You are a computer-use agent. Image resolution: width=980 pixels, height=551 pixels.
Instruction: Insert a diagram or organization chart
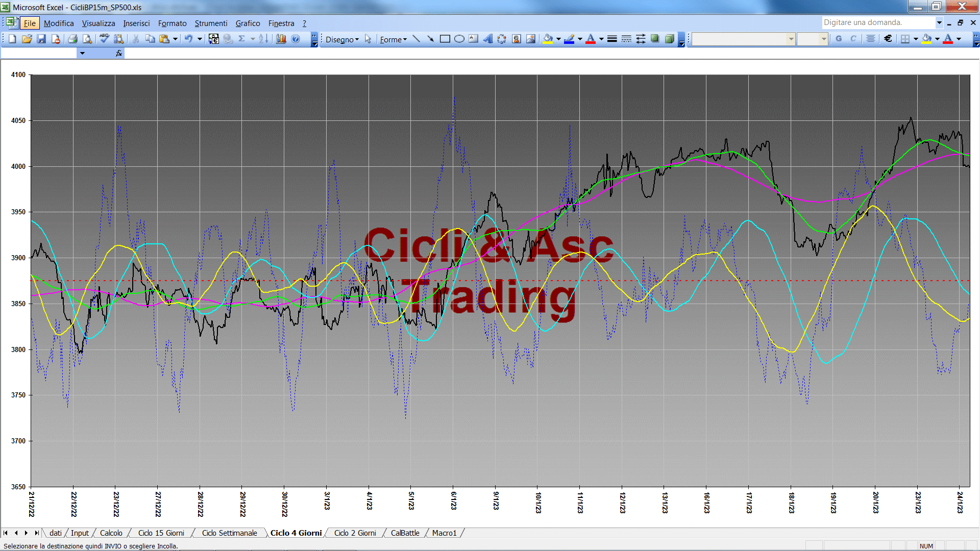tap(502, 39)
